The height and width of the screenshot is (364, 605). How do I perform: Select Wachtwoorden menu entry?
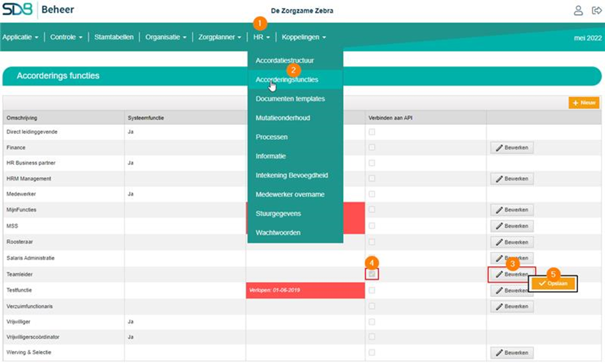(295, 232)
